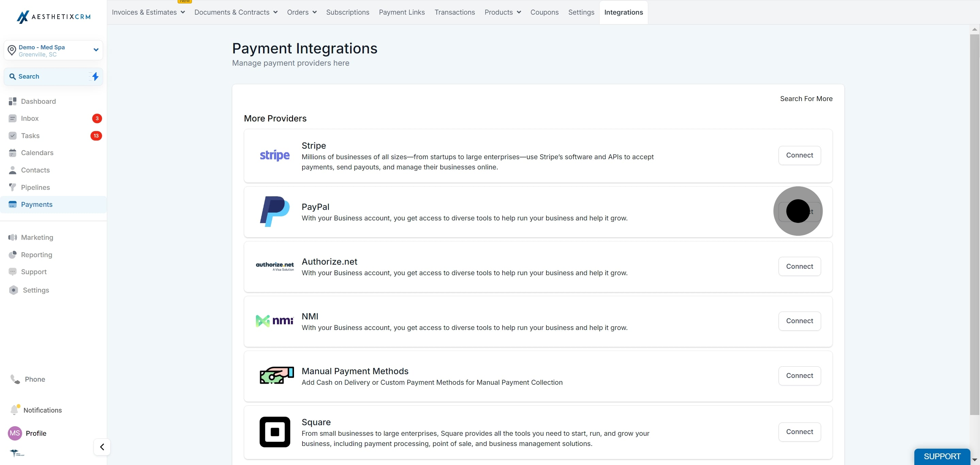Screen dimensions: 980x465
Task: Click the Search For More link
Action: tap(806, 98)
